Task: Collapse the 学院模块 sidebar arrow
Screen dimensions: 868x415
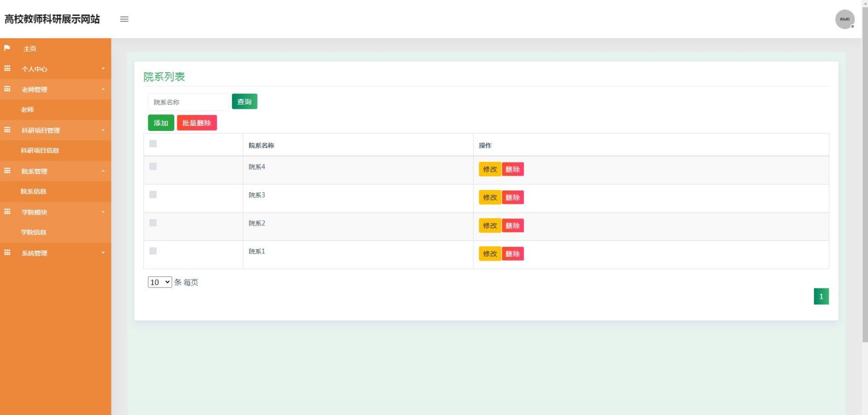Action: [x=103, y=212]
